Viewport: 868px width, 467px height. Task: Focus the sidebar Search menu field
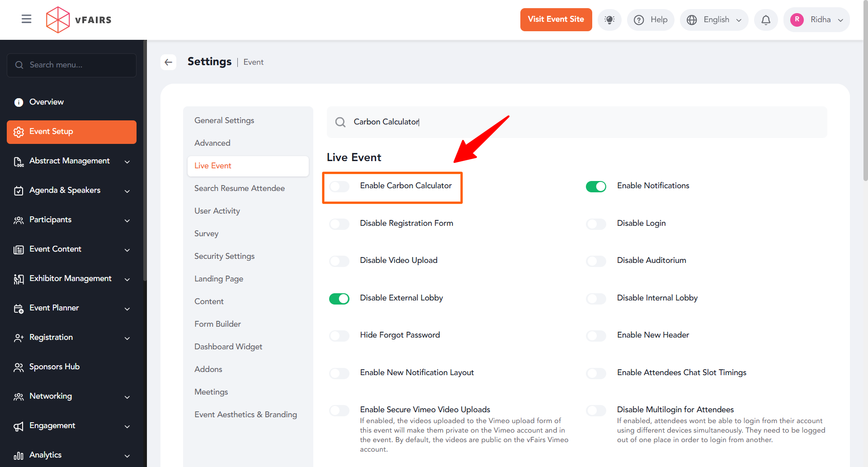[77, 65]
